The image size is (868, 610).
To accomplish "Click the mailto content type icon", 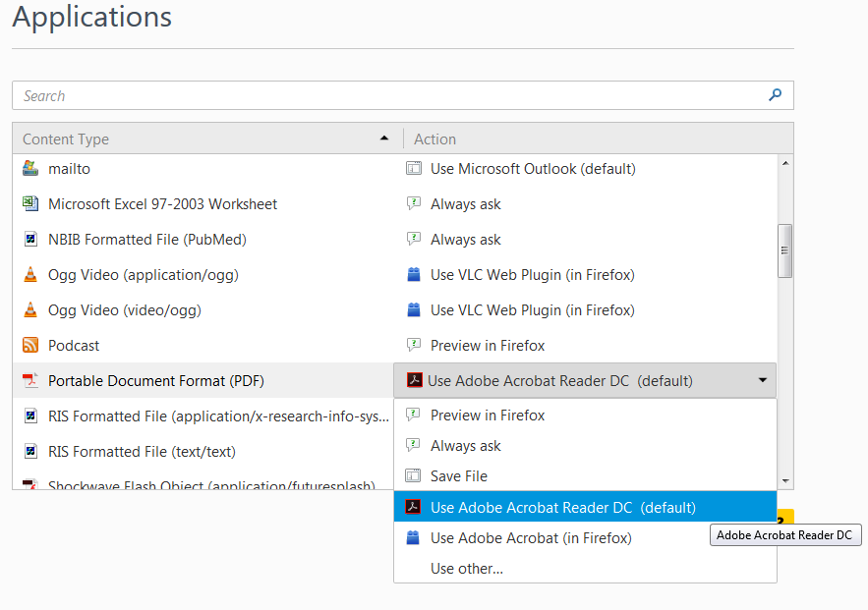I will coord(30,168).
